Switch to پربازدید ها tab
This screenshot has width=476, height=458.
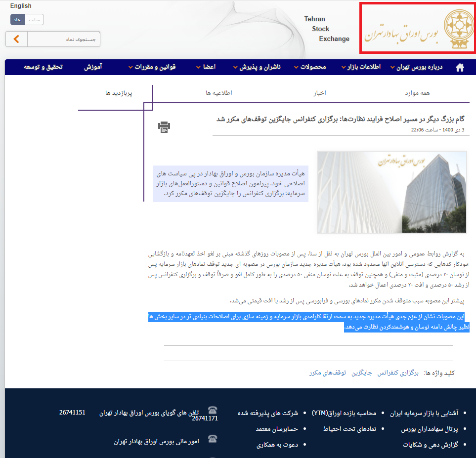(119, 93)
